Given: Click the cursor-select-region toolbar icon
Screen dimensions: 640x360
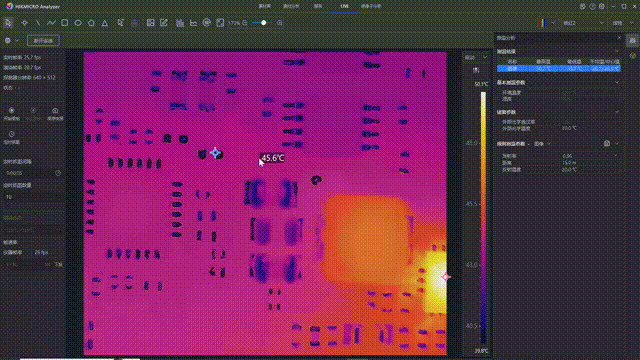Looking at the screenshot, I should pos(120,23).
